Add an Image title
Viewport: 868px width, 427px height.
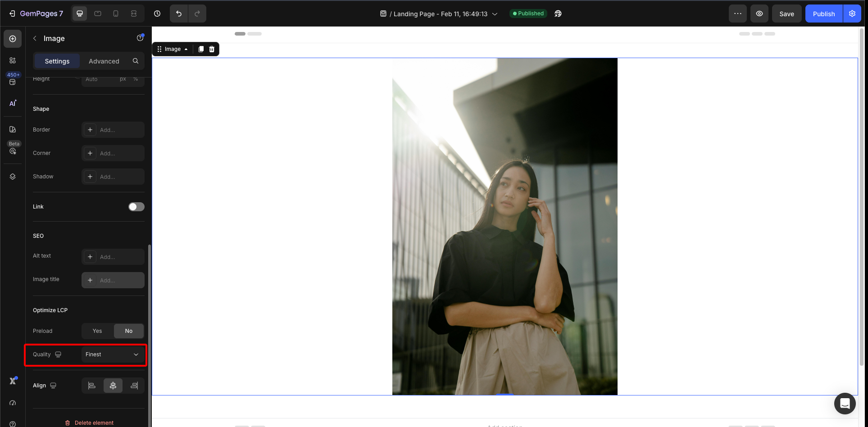tap(113, 280)
